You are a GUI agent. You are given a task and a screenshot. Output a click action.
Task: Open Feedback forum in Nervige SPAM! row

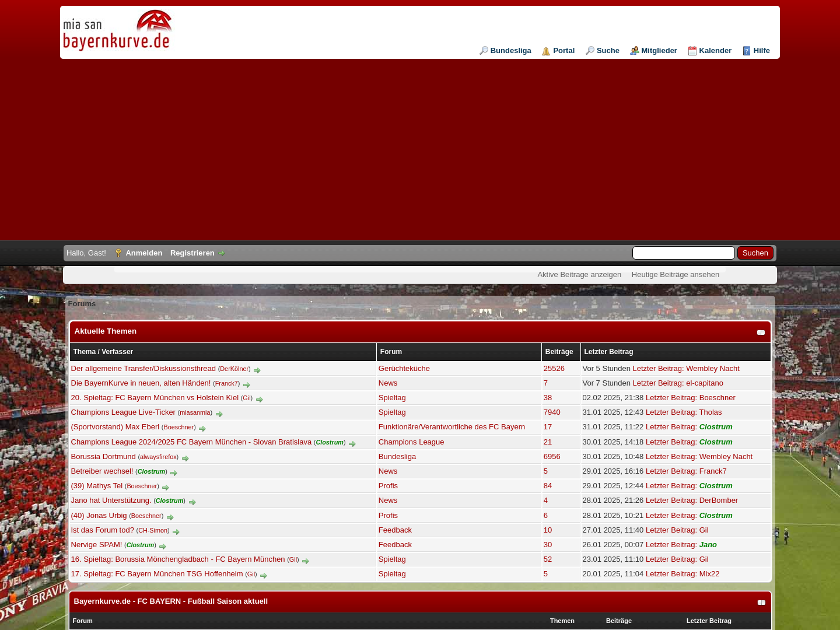(x=395, y=545)
